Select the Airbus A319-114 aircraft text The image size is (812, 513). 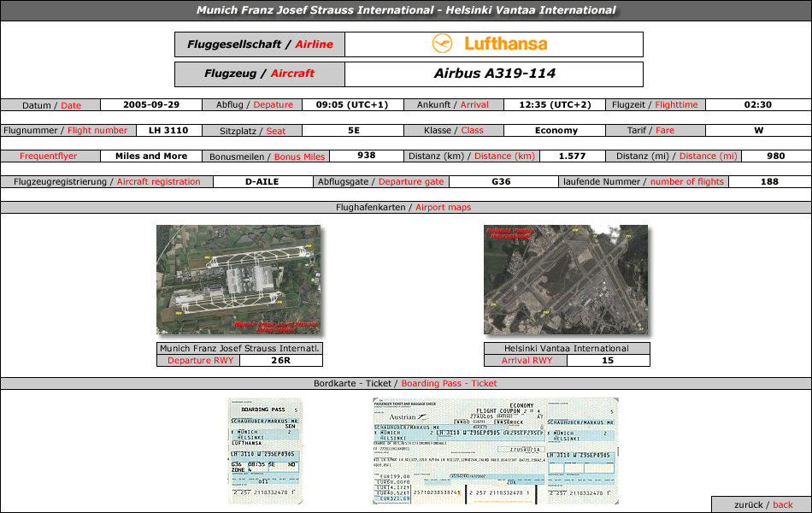[x=495, y=74]
